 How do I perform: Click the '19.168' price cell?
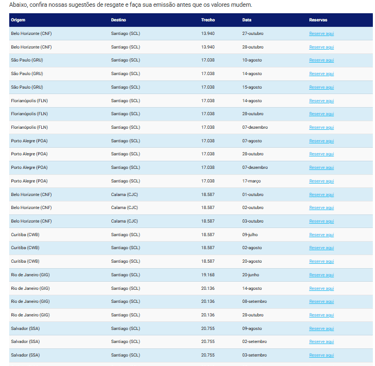click(x=208, y=275)
